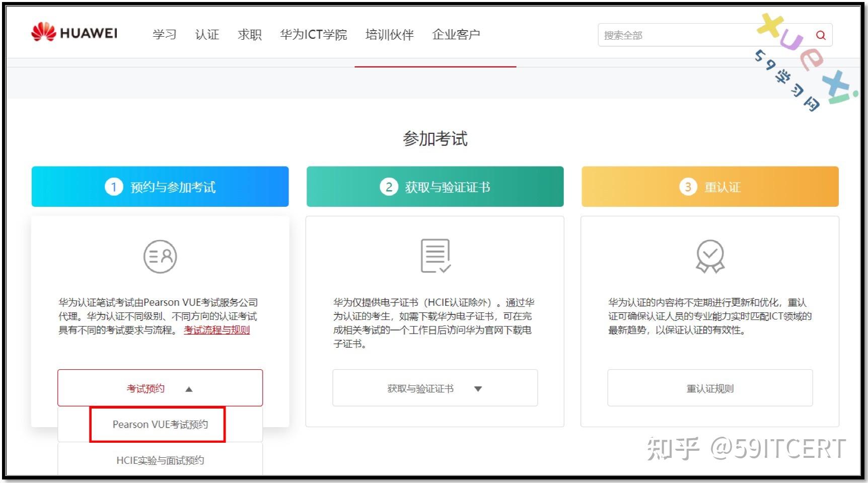Open the 学习 menu

165,34
